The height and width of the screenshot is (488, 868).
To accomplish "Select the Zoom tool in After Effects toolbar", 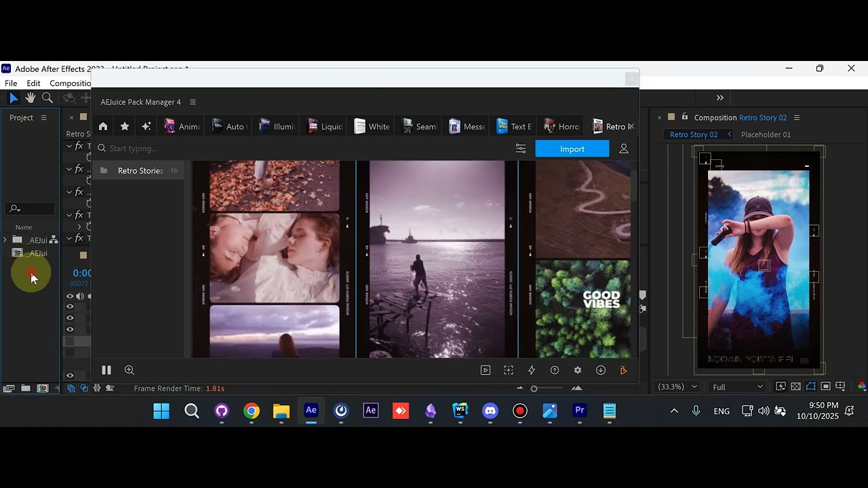I will (47, 98).
